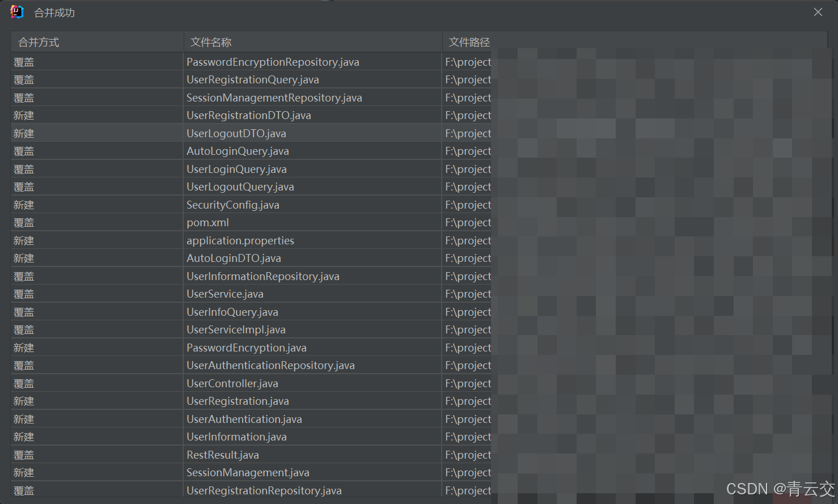The width and height of the screenshot is (838, 504).
Task: Pick UserRegistrationDTO.java from the table
Action: pyautogui.click(x=249, y=116)
